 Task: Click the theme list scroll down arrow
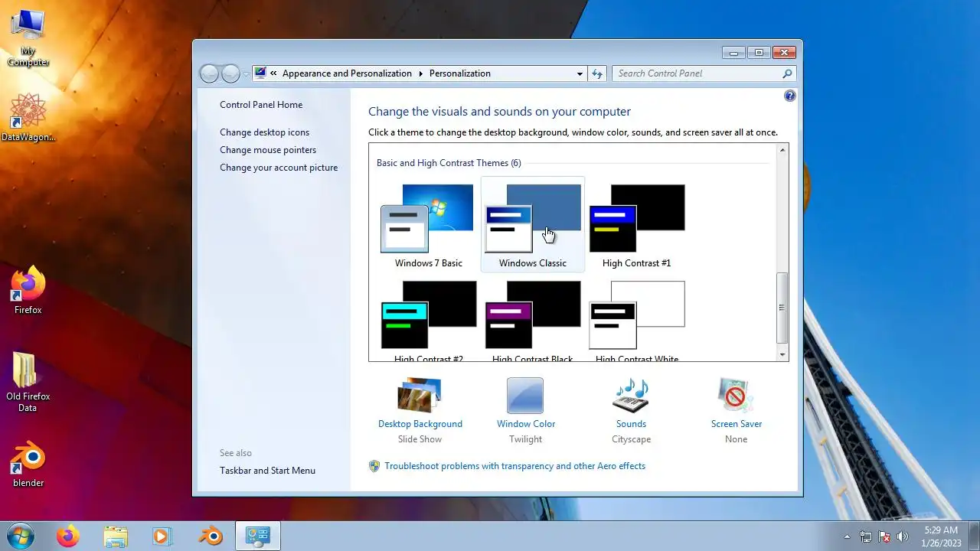[x=782, y=354]
